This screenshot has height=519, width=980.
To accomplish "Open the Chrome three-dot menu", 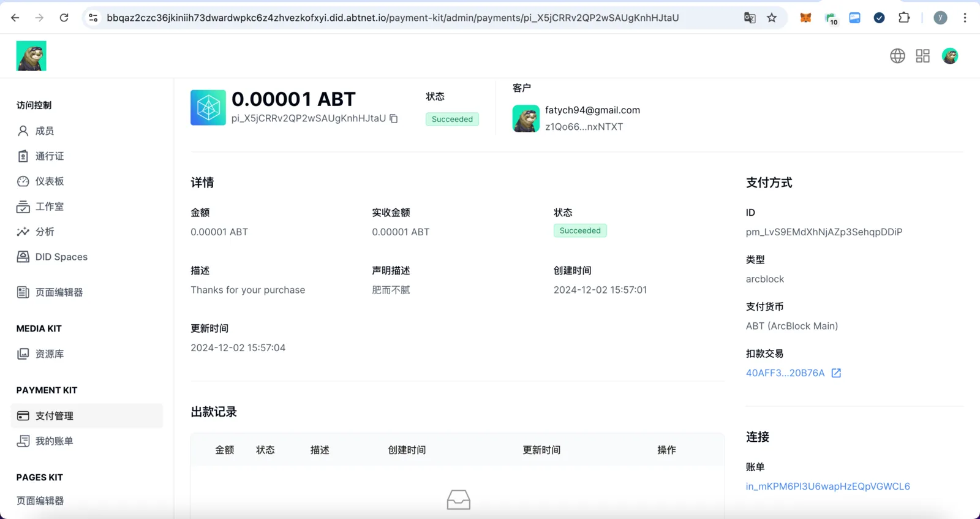I will tap(965, 18).
